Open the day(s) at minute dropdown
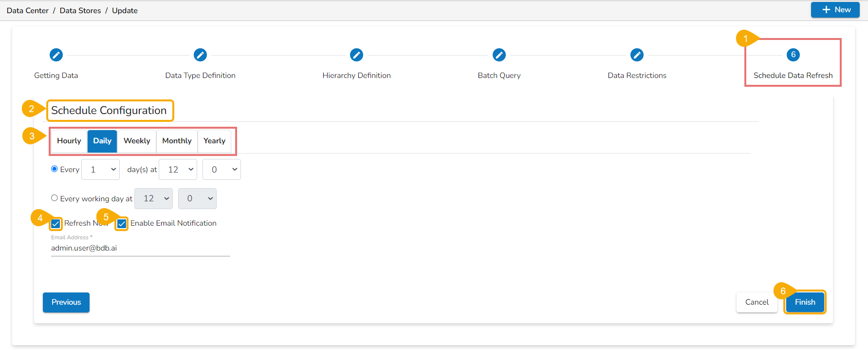The width and height of the screenshot is (868, 350). point(222,169)
